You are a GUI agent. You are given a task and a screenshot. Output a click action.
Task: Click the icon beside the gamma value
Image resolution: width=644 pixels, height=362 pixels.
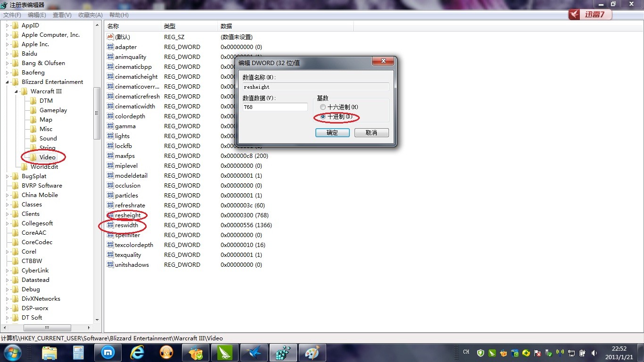tap(111, 126)
